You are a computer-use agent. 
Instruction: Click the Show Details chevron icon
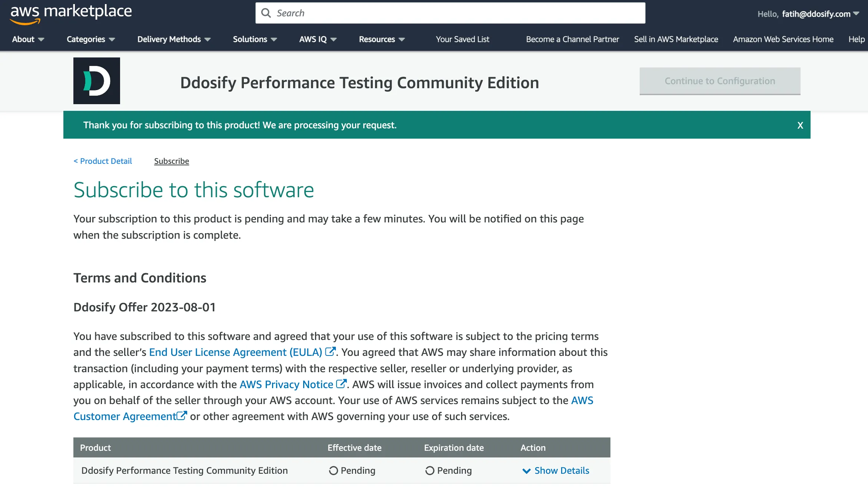pyautogui.click(x=526, y=471)
